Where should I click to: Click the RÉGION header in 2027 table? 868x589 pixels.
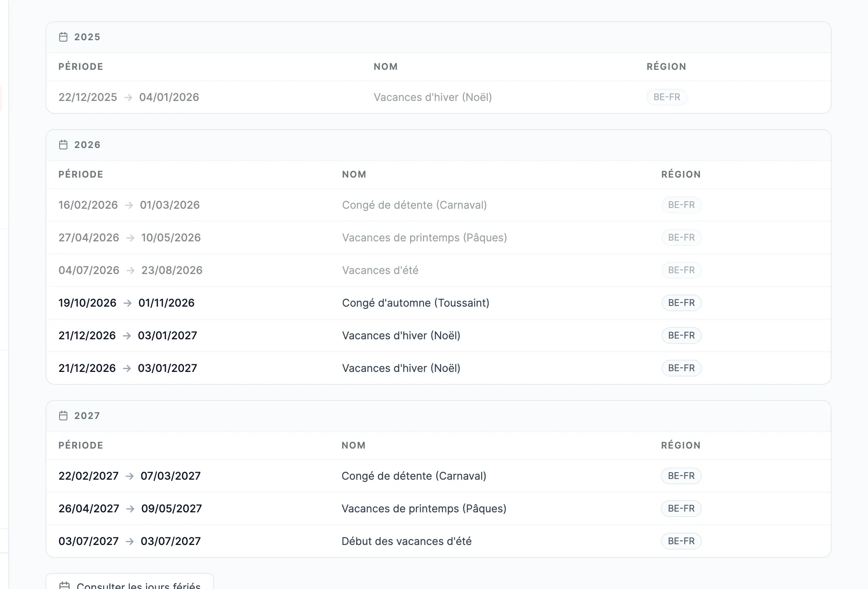(681, 445)
